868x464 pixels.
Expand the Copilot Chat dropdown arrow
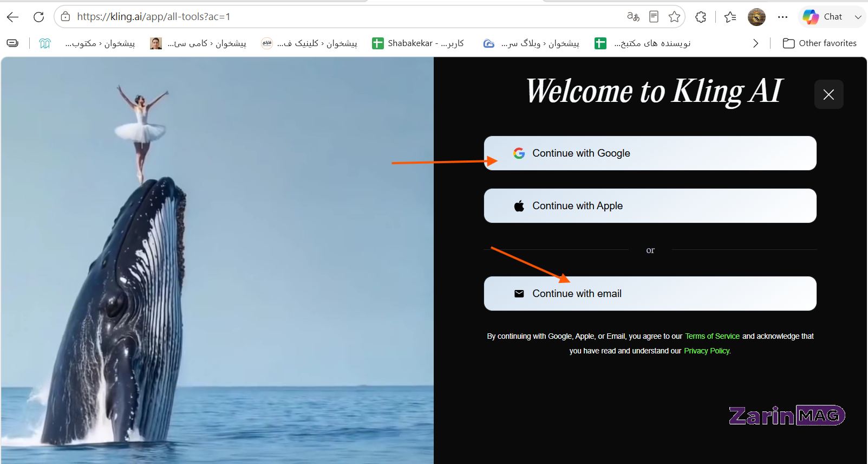858,17
